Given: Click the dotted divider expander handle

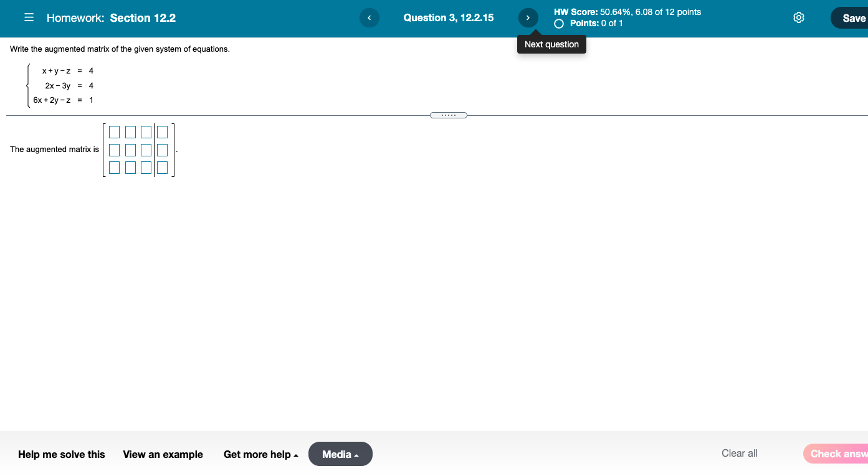Looking at the screenshot, I should (x=449, y=115).
